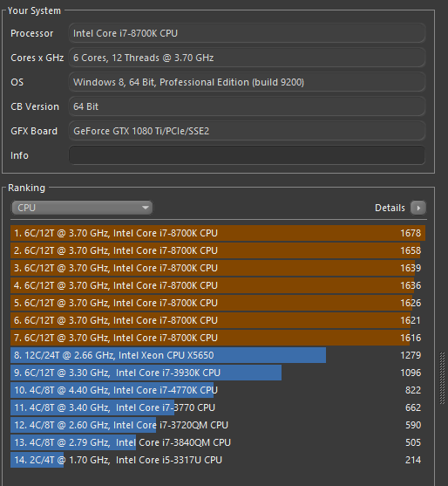Select ranking entry 5 scoring 1626
The height and width of the screenshot is (486, 448).
(218, 303)
